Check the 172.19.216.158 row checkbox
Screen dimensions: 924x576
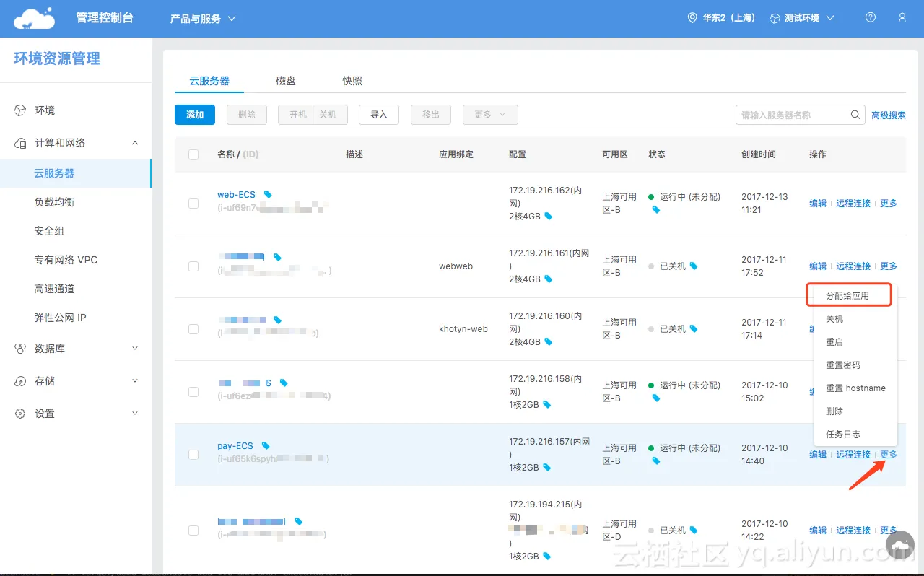point(193,392)
